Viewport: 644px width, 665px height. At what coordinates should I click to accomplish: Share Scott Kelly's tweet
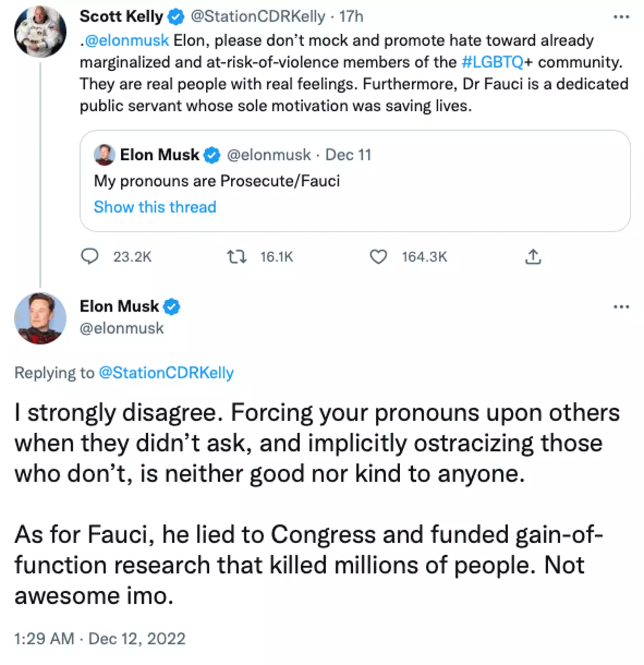pos(533,257)
